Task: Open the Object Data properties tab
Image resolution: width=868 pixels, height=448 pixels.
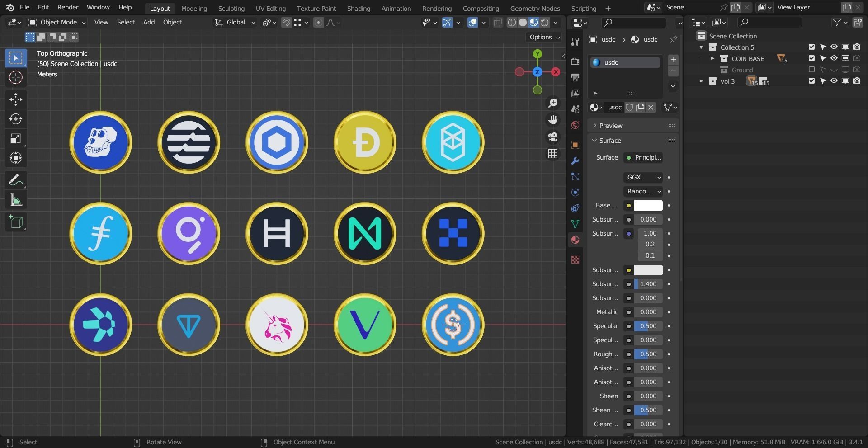Action: (575, 224)
